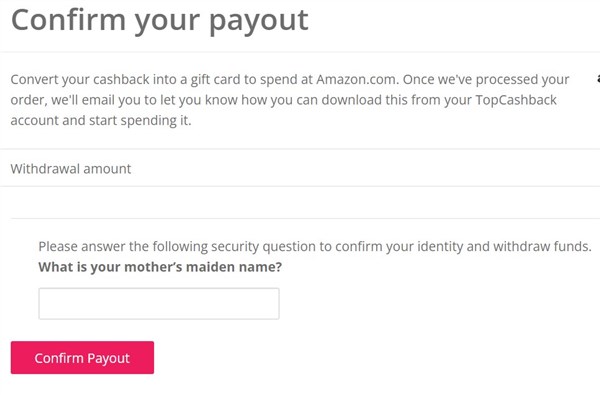Click the 'TopCashback' word in the description
This screenshot has height=395, width=600.
[x=516, y=100]
